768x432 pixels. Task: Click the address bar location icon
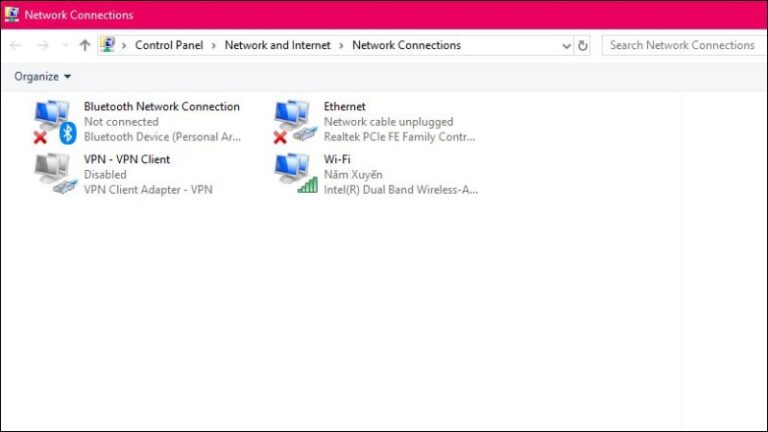pyautogui.click(x=107, y=45)
